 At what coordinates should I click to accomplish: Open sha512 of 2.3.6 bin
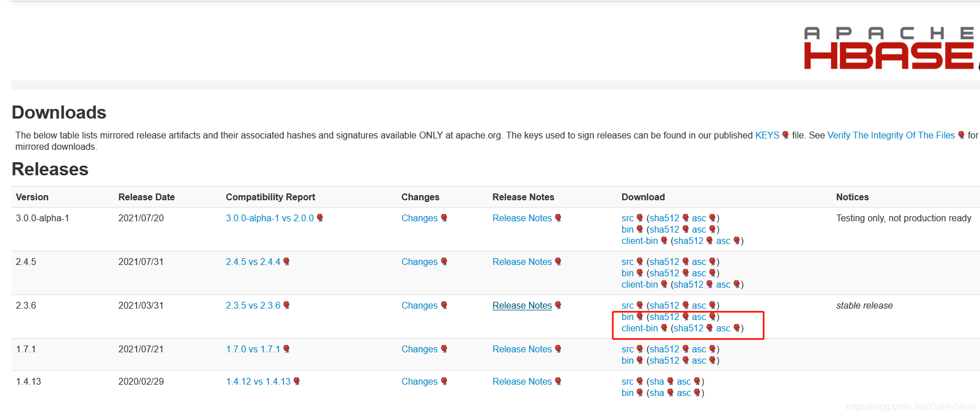(664, 317)
